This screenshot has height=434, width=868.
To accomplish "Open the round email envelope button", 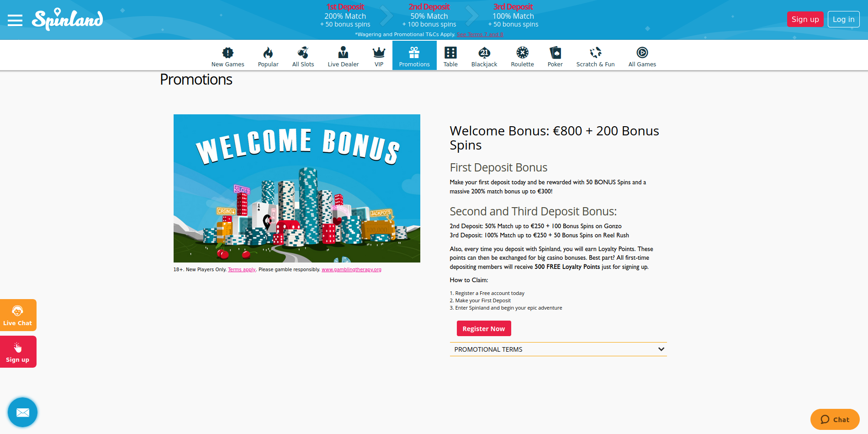I will [22, 413].
